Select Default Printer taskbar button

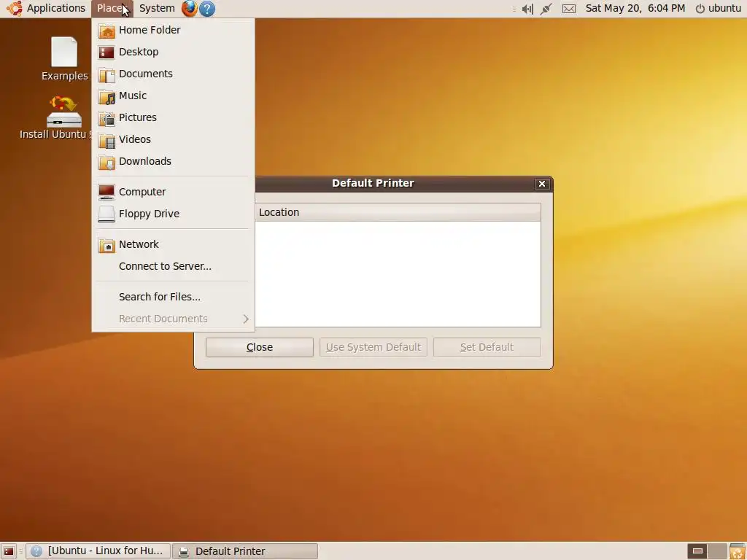pyautogui.click(x=245, y=551)
